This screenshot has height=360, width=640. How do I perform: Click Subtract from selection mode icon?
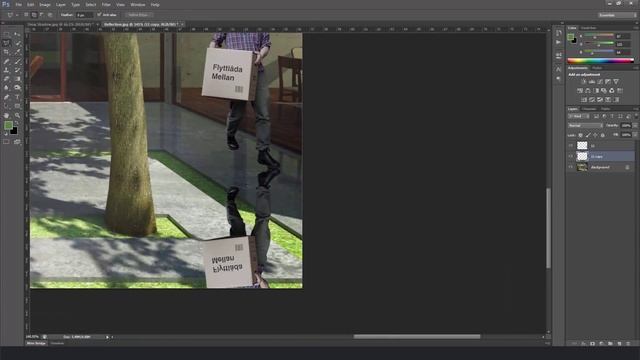42,15
